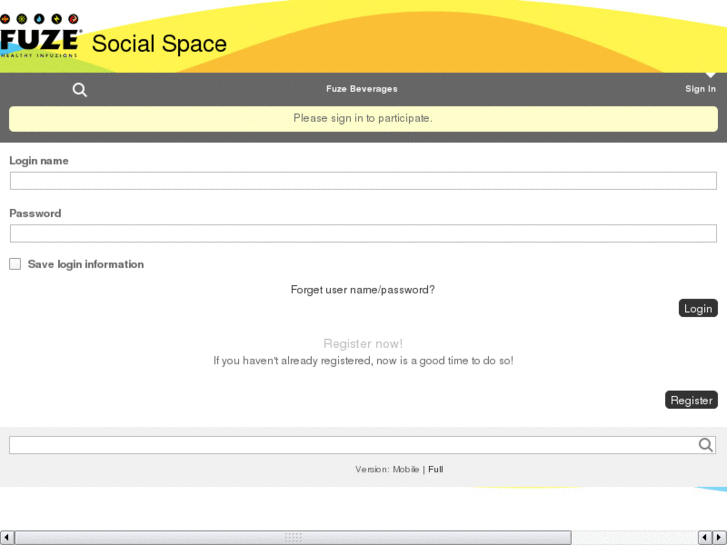Submit the footer search via magnifier icon
The image size is (727, 545).
tap(705, 445)
